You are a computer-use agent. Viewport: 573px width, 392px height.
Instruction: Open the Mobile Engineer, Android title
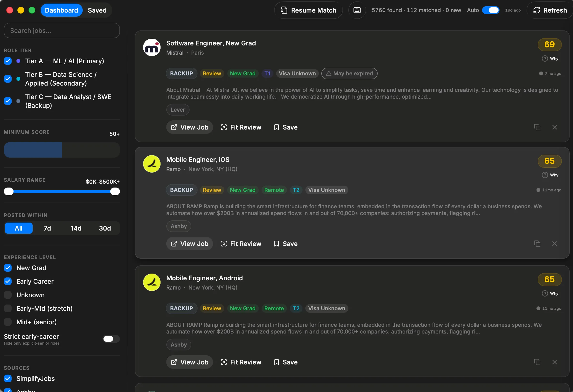tap(204, 278)
